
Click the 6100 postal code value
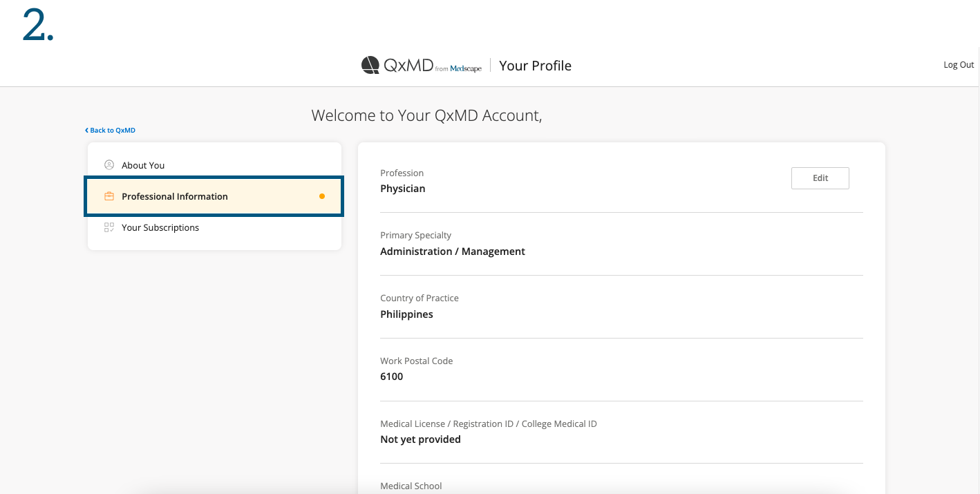pos(392,377)
